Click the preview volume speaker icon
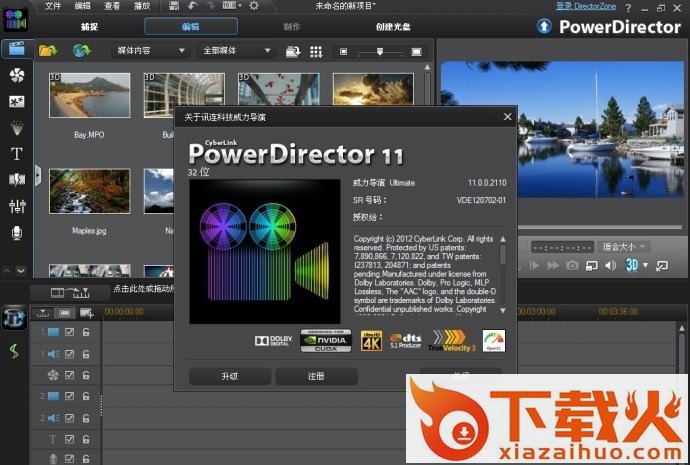Viewport: 690px width, 465px height. [611, 265]
